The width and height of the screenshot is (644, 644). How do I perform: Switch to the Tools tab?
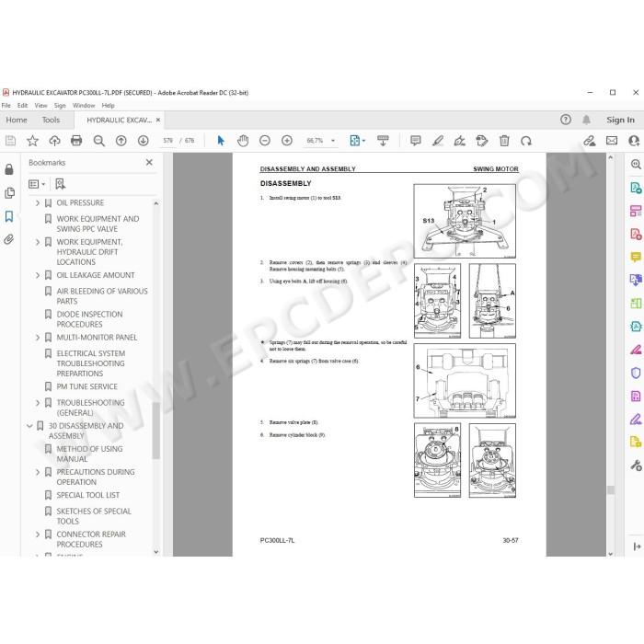coord(51,120)
